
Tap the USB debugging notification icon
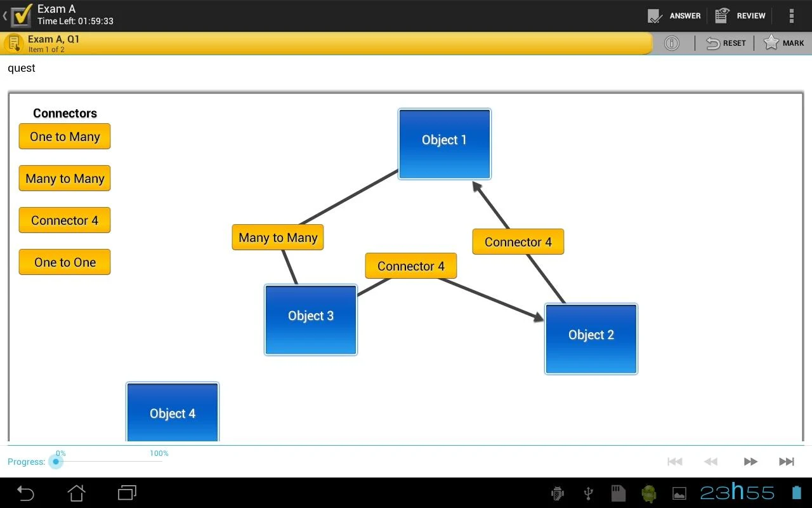coord(558,493)
